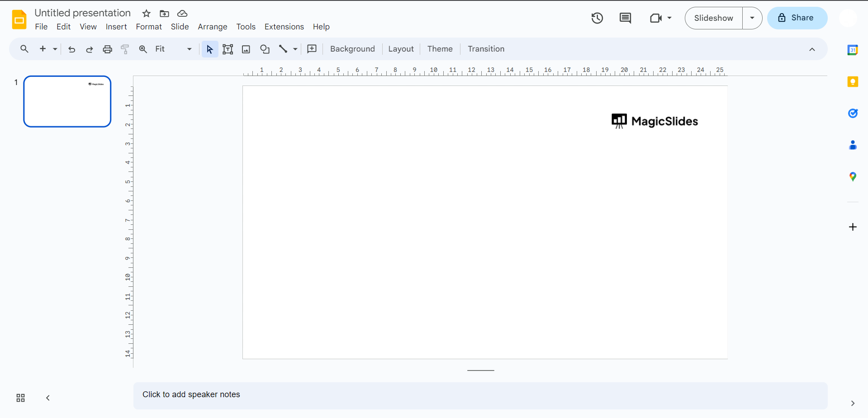Click to add speaker notes
Viewport: 868px width, 418px height.
pyautogui.click(x=480, y=396)
